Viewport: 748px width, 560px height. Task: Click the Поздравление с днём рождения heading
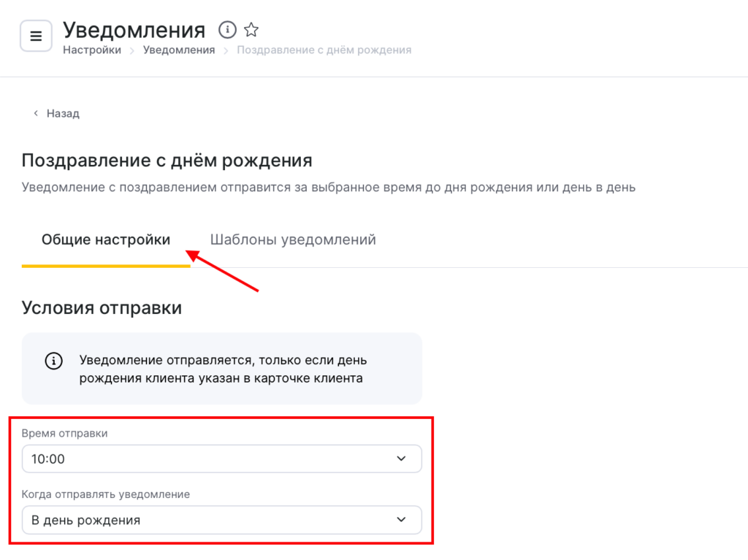[167, 160]
